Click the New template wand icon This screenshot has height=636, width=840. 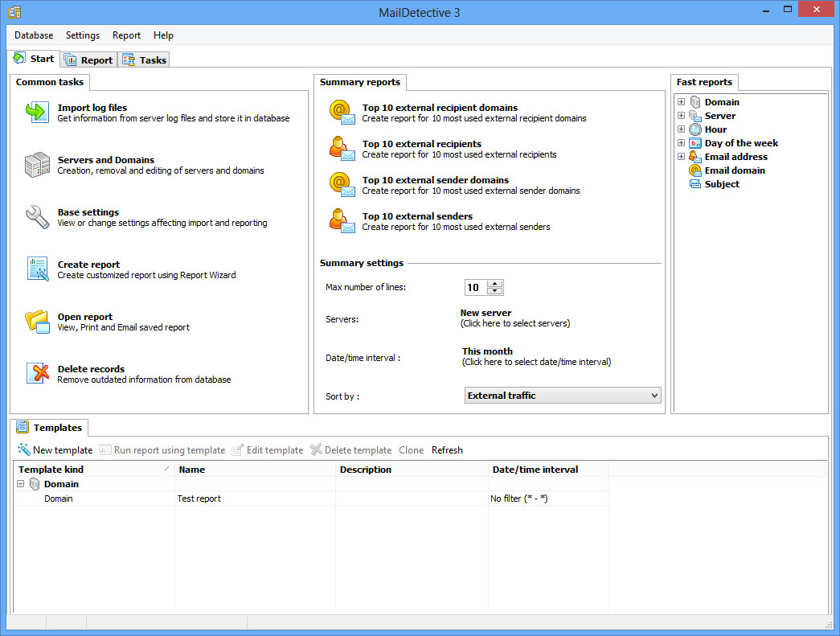coord(23,449)
